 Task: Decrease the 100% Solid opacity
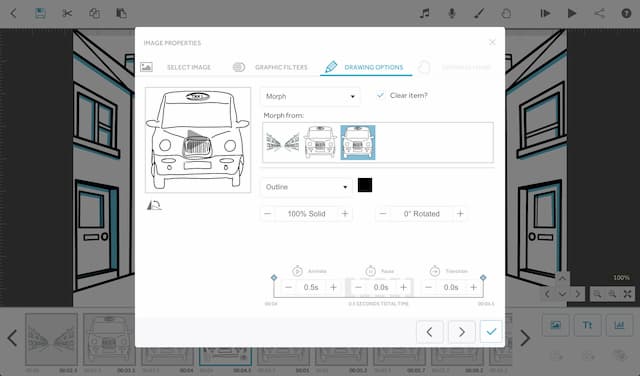(268, 214)
